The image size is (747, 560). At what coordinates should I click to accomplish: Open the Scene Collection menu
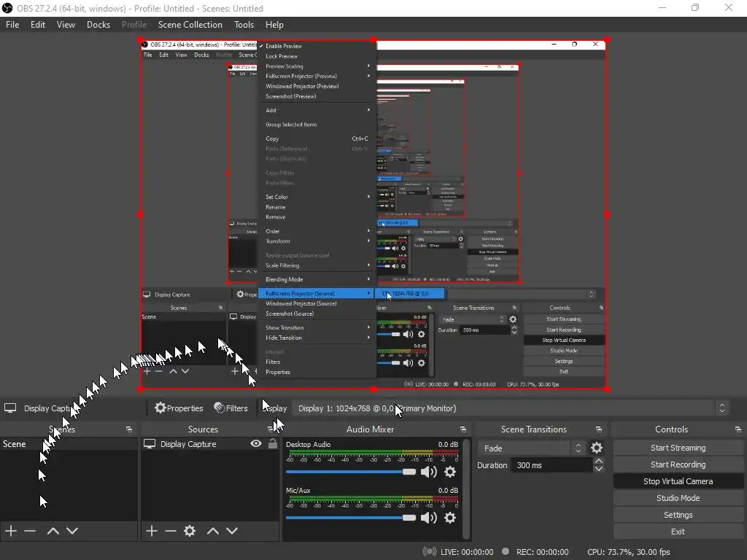tap(190, 24)
